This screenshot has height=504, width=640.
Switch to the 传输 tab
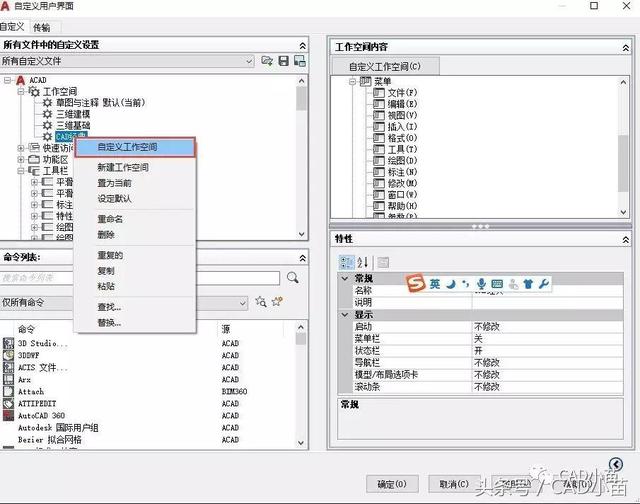tap(42, 27)
